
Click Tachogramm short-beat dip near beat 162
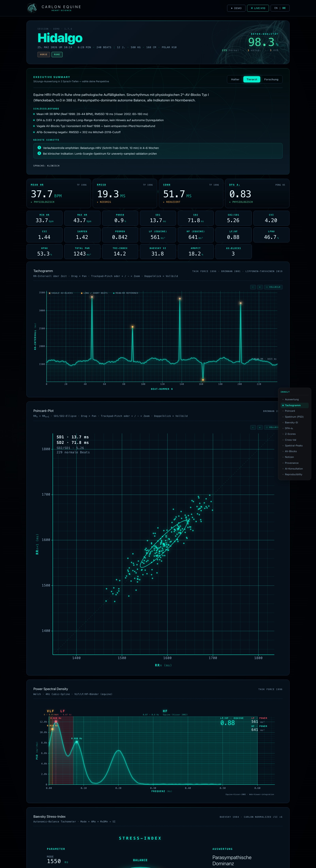click(x=203, y=380)
